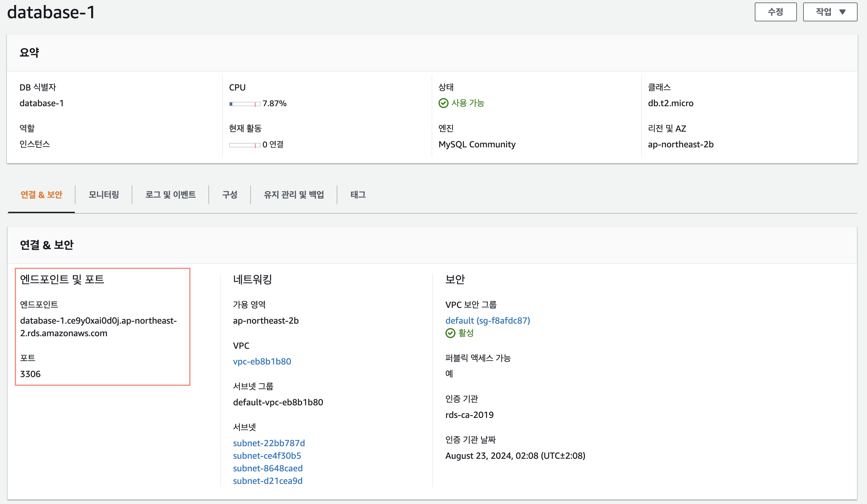This screenshot has width=867, height=504.
Task: Click the subnet-d21cea9d link
Action: (x=268, y=481)
